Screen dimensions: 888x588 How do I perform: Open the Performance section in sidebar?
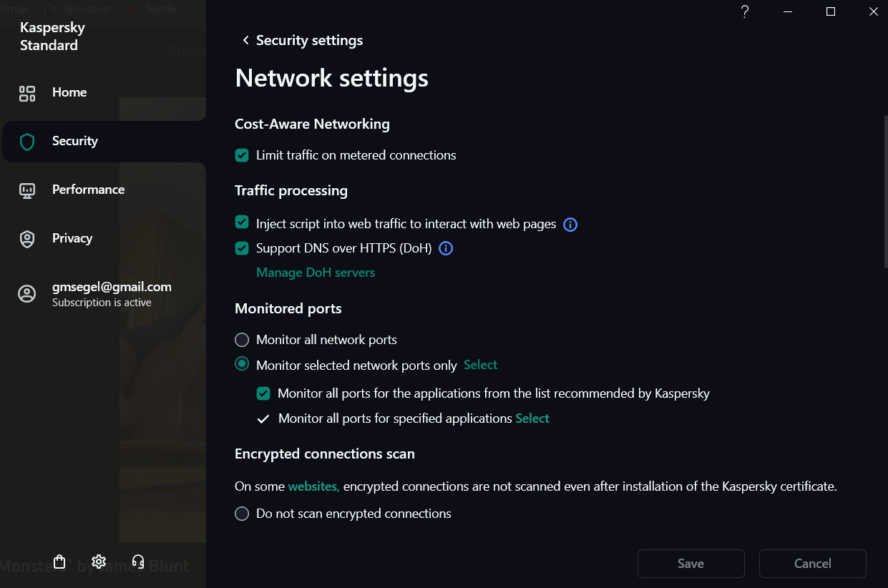pyautogui.click(x=88, y=190)
